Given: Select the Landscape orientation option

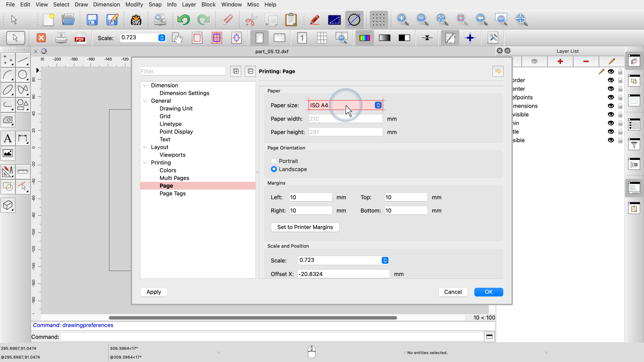Looking at the screenshot, I should (274, 169).
